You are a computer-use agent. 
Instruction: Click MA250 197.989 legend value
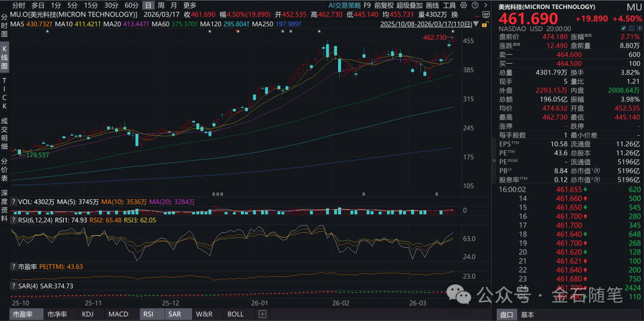(275, 24)
